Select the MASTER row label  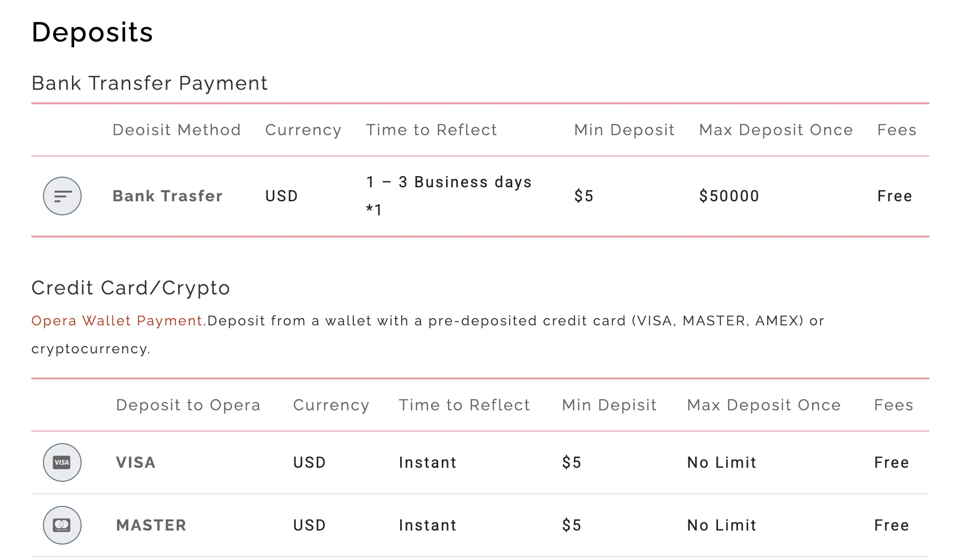(x=151, y=525)
